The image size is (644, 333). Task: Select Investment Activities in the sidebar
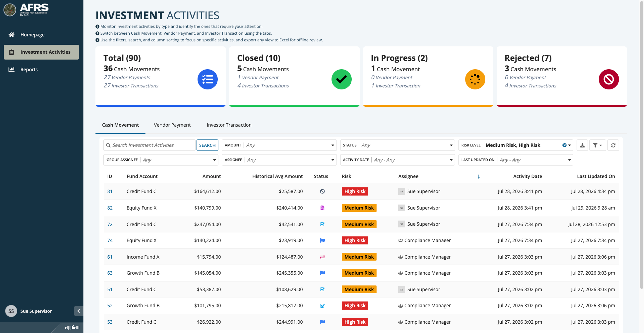click(41, 52)
